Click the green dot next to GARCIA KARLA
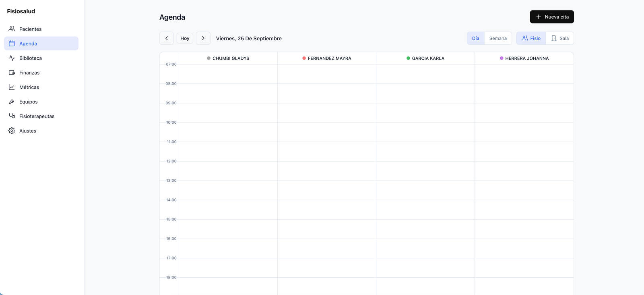The width and height of the screenshot is (644, 295). tap(408, 58)
